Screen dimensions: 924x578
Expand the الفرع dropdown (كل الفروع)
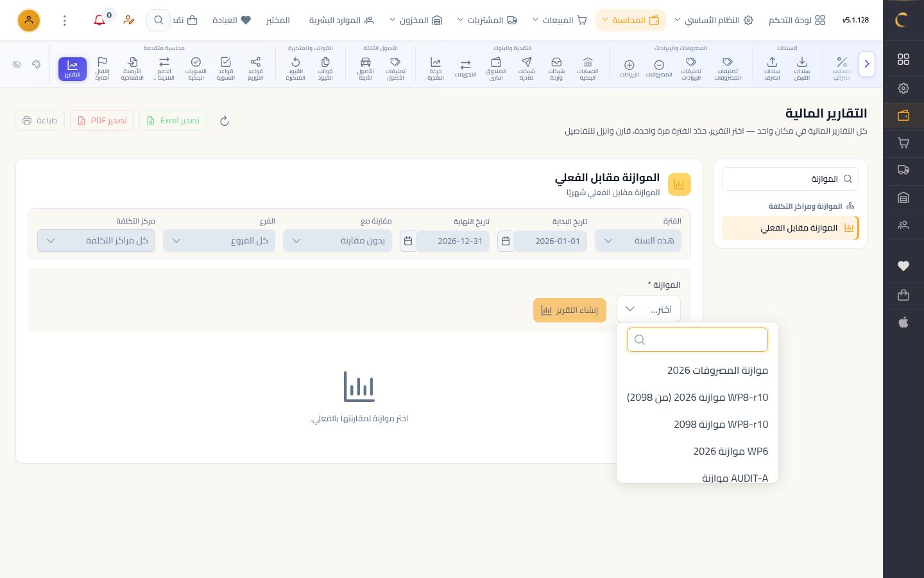click(219, 241)
